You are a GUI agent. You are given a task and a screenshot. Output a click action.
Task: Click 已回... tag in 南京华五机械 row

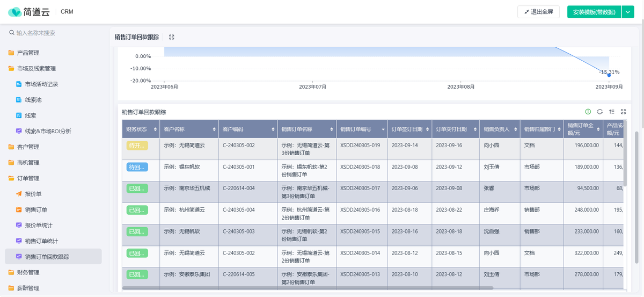pyautogui.click(x=136, y=189)
